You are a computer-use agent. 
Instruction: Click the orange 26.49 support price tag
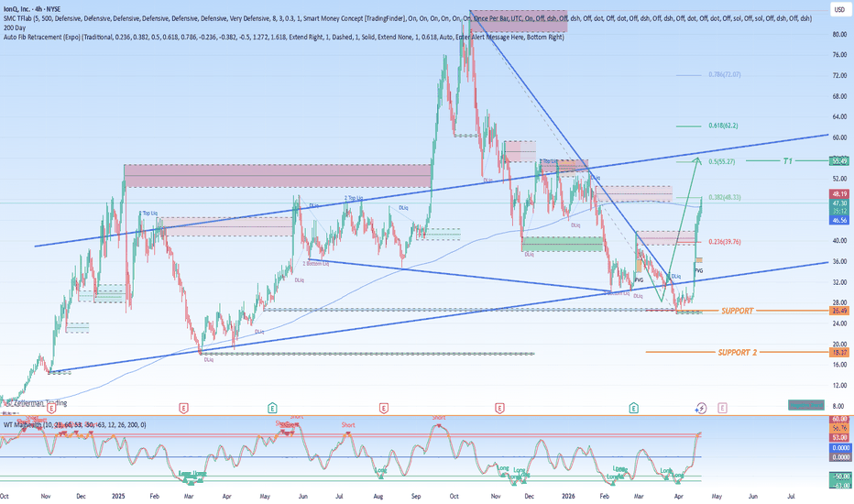pyautogui.click(x=839, y=311)
